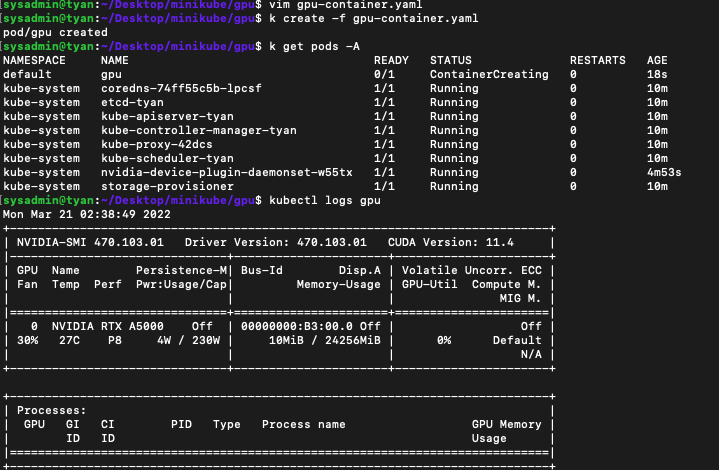Click the 'Type' column header in Processes
Image resolution: width=719 pixels, height=470 pixels.
point(227,424)
